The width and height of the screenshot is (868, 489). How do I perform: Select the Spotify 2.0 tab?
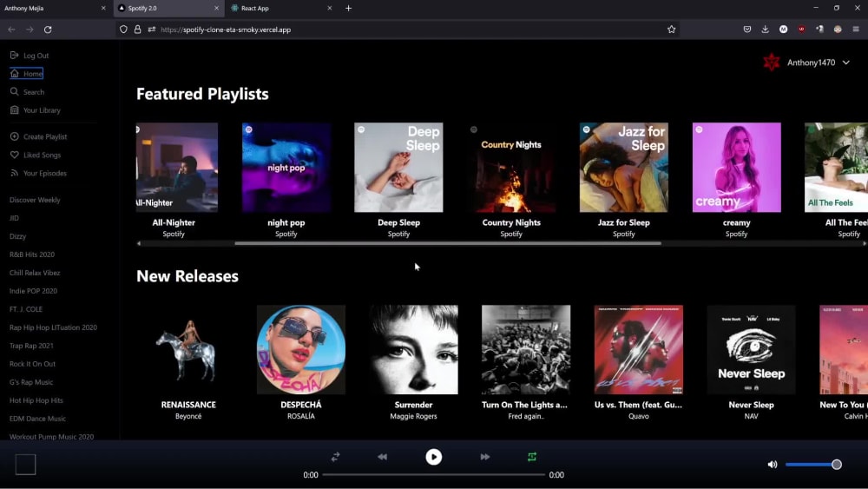[168, 9]
